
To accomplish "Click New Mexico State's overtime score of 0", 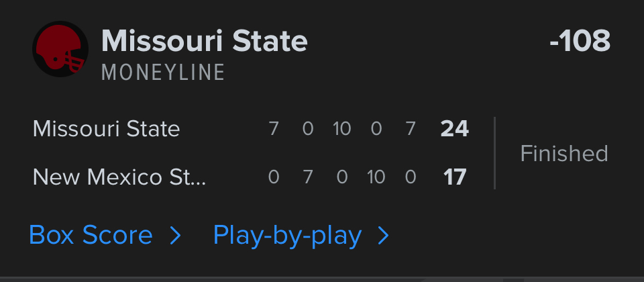I will (x=411, y=177).
